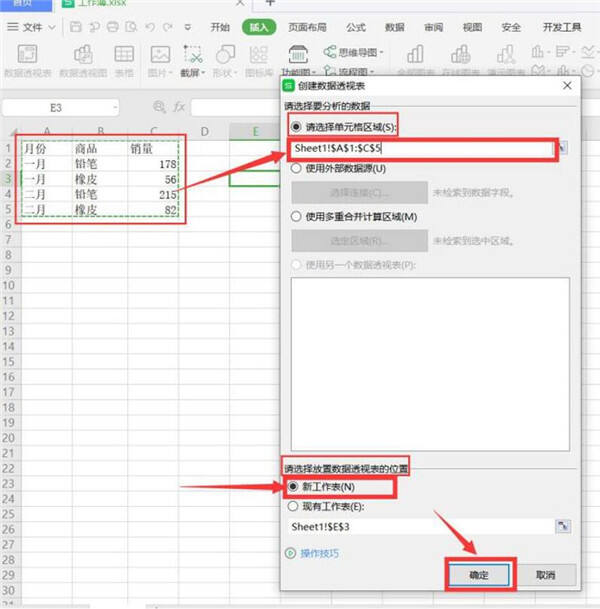Click cell containing 178
Image resolution: width=600 pixels, height=609 pixels.
pos(153,164)
